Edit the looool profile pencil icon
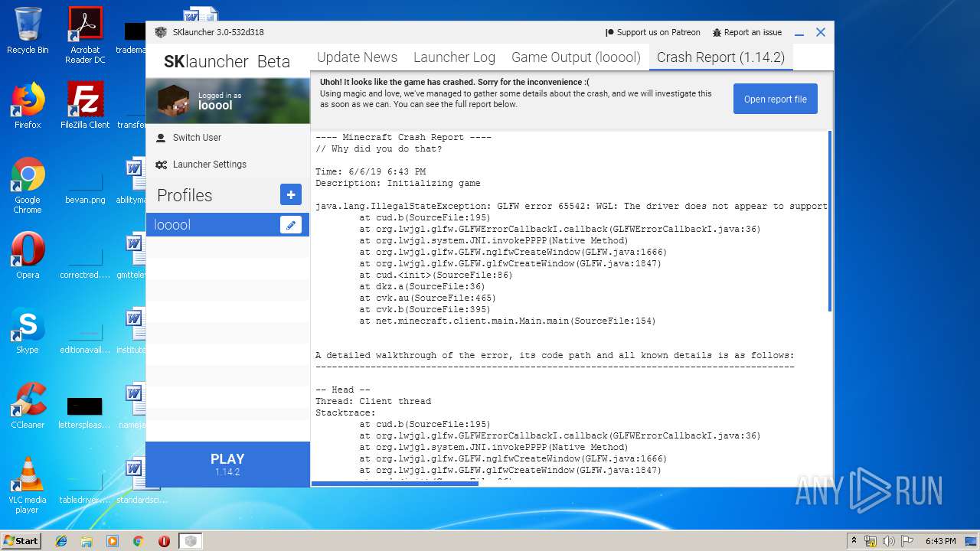Screen dimensions: 980x551 click(291, 225)
